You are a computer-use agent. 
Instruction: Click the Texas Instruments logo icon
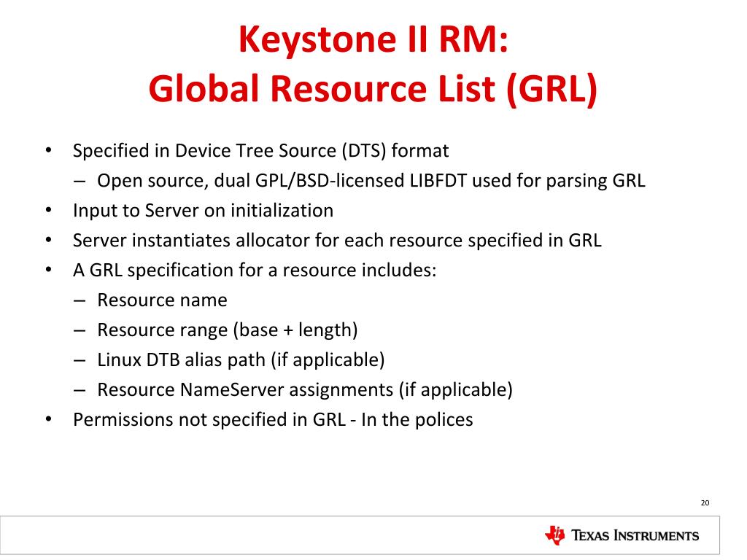coord(554,535)
